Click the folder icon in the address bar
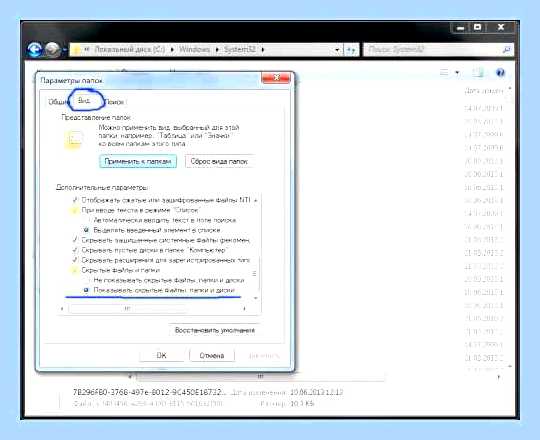Viewport: 540px width, 440px height. (76, 50)
